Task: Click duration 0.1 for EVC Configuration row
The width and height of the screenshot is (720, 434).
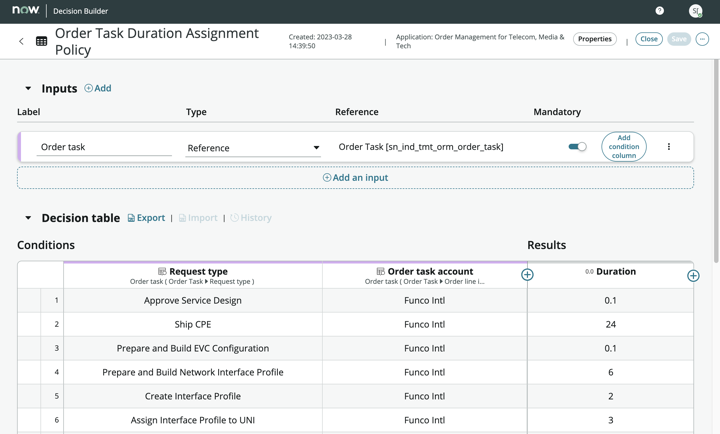Action: click(x=610, y=348)
